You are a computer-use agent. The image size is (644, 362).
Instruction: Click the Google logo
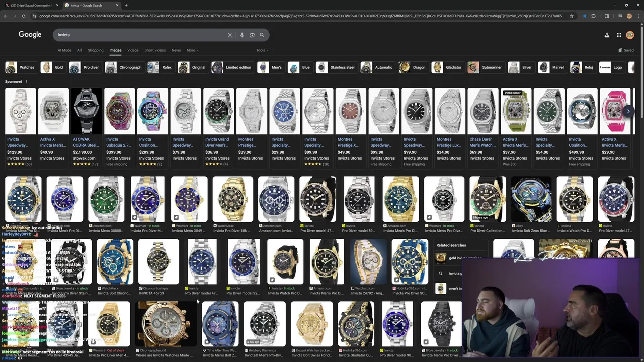(30, 35)
